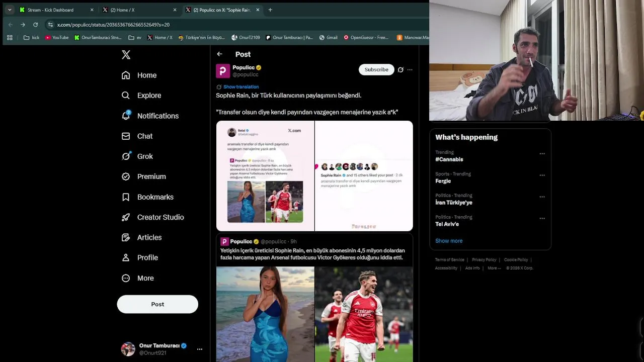644x362 pixels.
Task: Open the Ads info footer link
Action: 472,268
